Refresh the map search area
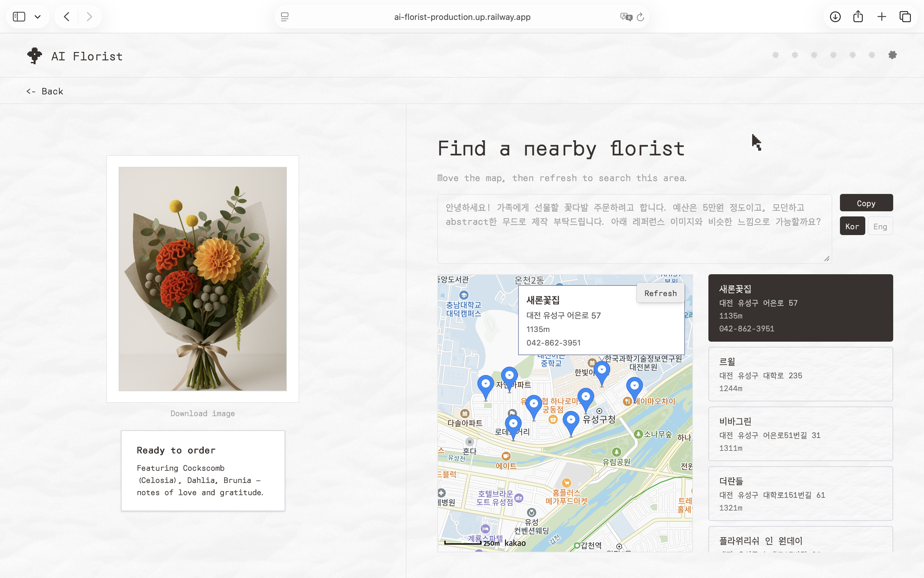This screenshot has width=924, height=578. click(660, 293)
